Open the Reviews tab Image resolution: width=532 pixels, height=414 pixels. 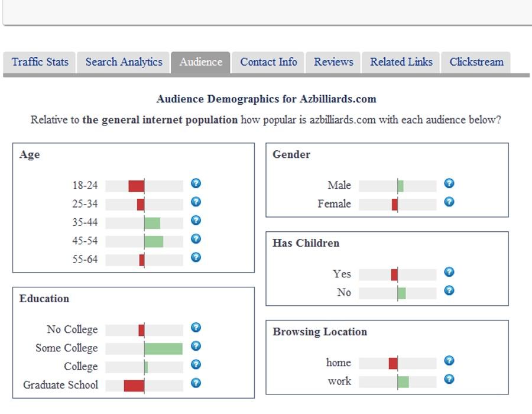point(333,63)
